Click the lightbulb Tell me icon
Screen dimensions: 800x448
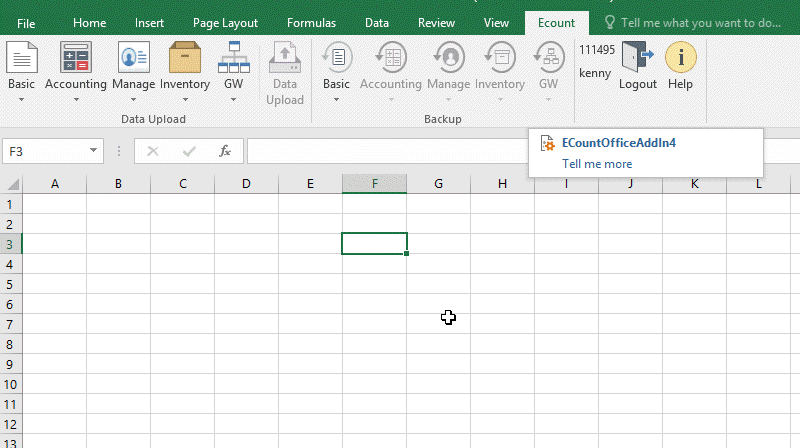click(x=609, y=22)
